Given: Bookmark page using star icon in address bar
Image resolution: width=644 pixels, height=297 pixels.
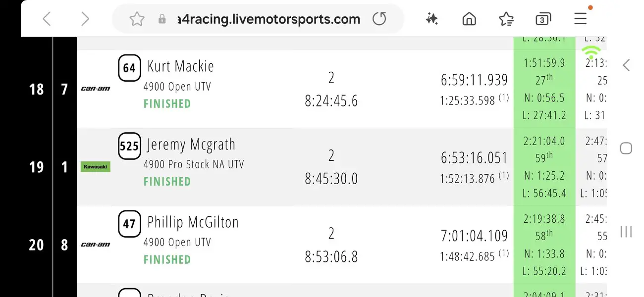Looking at the screenshot, I should coord(137,19).
